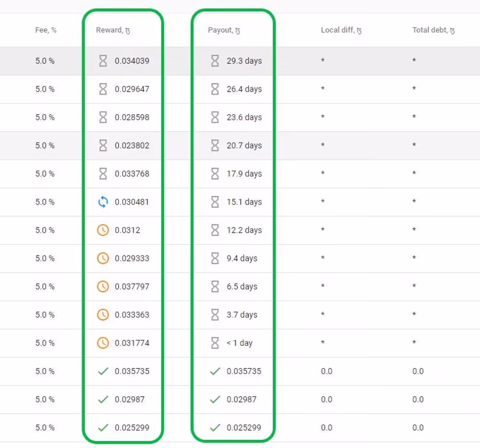Sort by the Payout column header
This screenshot has width=480, height=448.
[x=224, y=30]
